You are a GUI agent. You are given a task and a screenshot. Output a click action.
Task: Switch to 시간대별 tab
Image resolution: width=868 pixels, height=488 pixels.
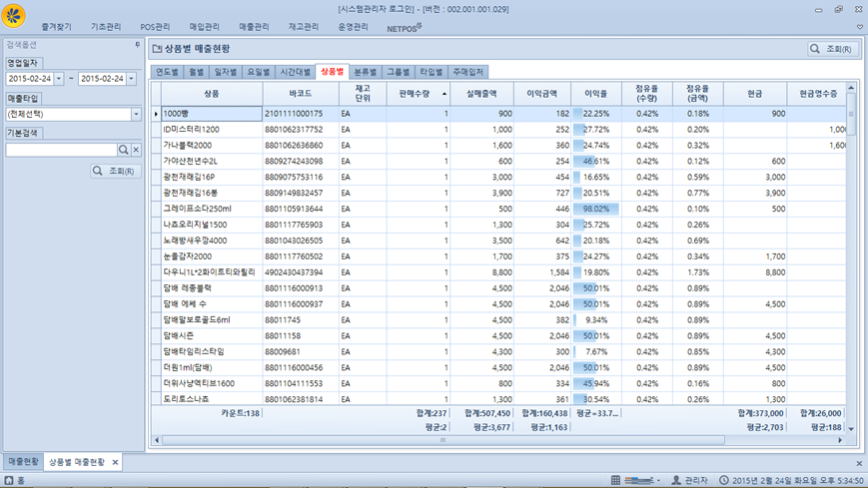pos(295,72)
